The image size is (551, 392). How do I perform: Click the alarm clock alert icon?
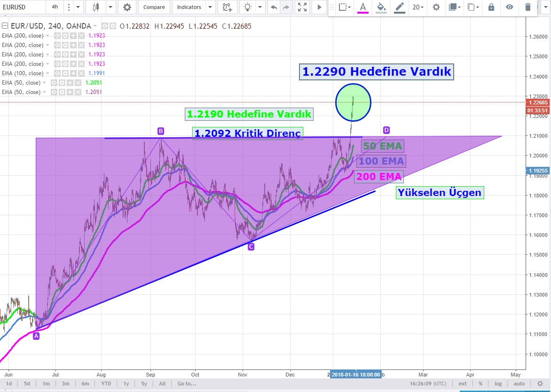click(x=228, y=7)
